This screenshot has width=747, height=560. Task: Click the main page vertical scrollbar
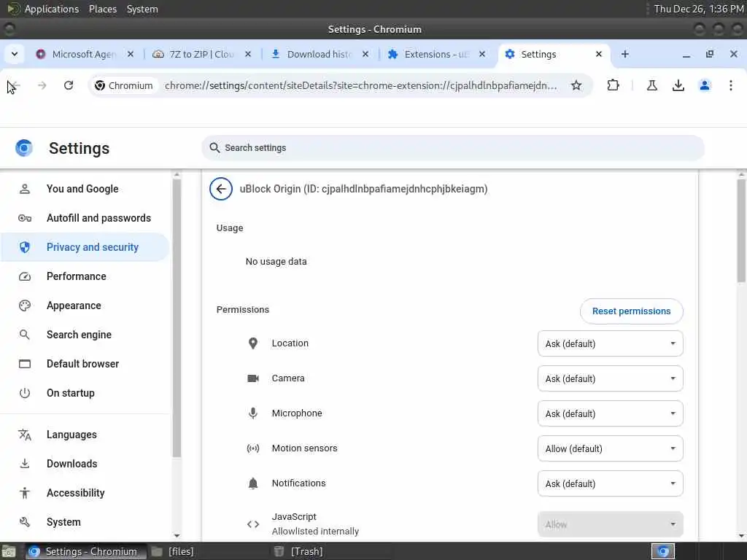point(741,230)
